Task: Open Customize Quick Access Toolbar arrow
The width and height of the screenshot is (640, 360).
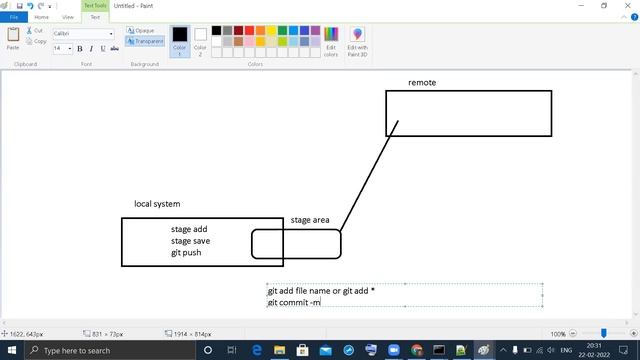Action: click(50, 6)
